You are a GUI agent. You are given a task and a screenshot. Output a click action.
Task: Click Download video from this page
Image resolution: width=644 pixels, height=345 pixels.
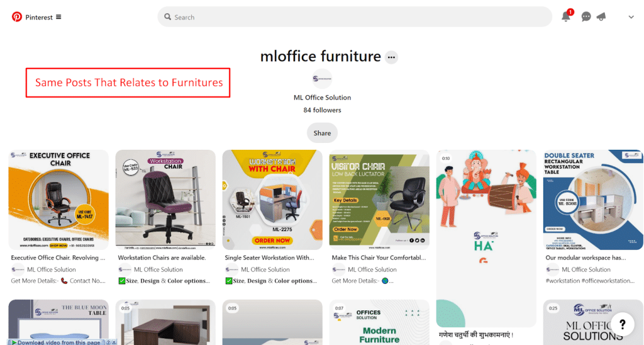tap(58, 342)
